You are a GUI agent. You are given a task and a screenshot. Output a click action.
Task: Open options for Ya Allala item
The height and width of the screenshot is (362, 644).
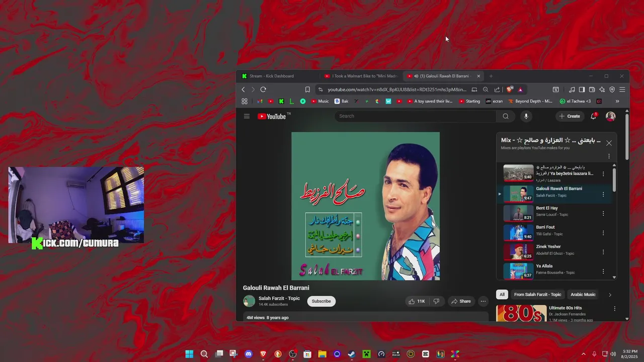[603, 271]
